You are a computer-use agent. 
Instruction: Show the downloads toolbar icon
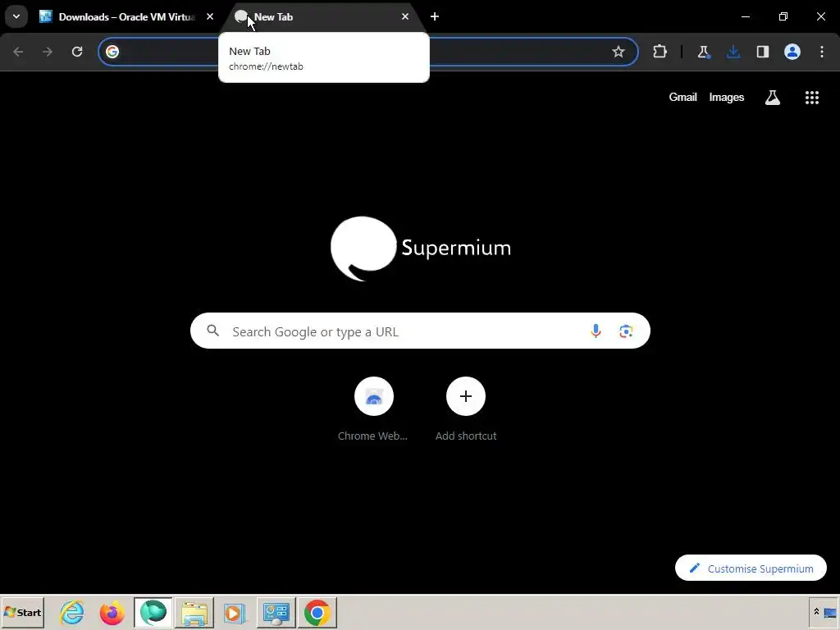click(733, 52)
